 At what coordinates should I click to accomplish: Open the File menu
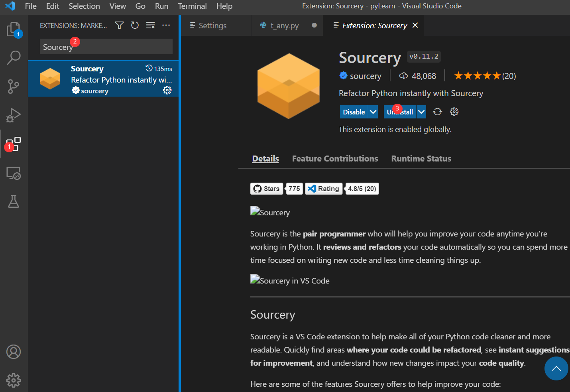[31, 6]
